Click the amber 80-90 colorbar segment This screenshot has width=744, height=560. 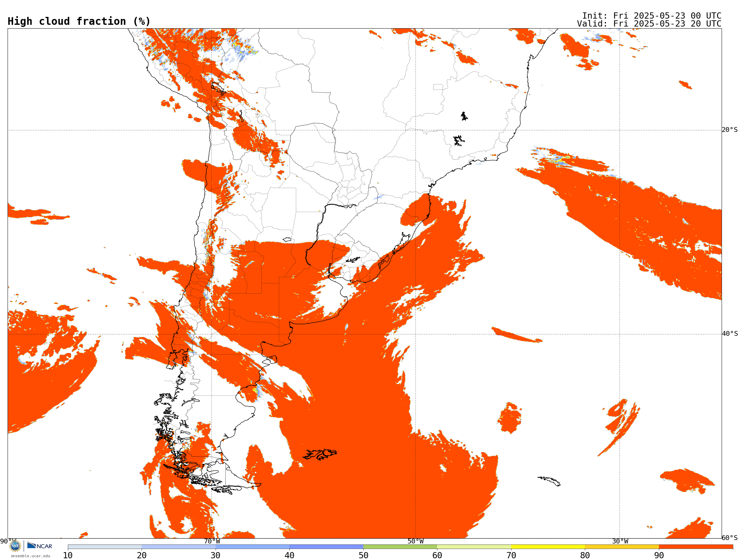[x=622, y=547]
